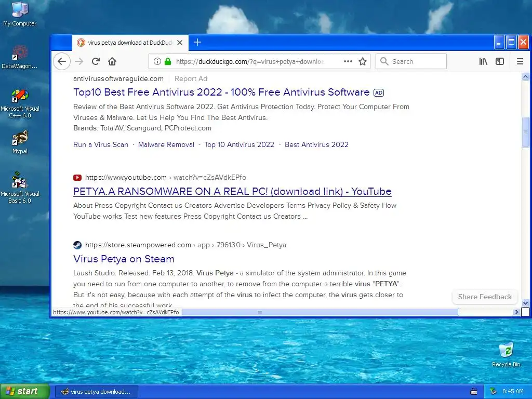Click the green padlock security icon
532x399 pixels.
click(168, 61)
